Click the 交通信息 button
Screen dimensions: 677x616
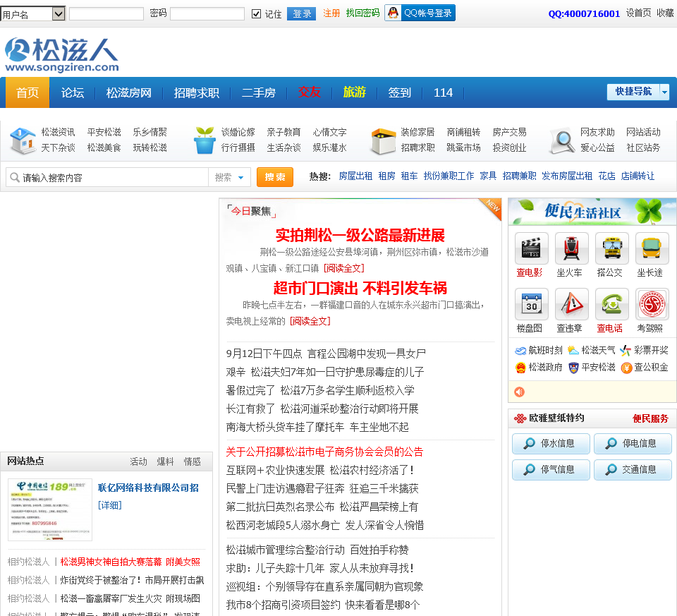(633, 469)
